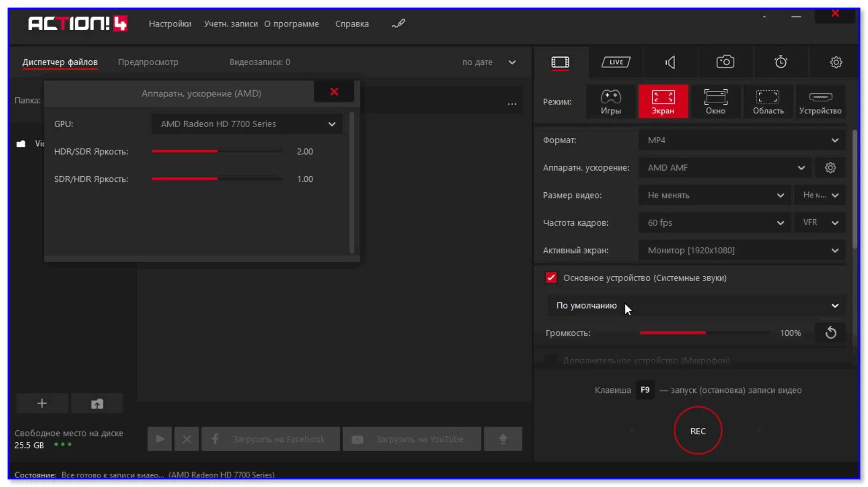The height and width of the screenshot is (487, 868).
Task: Open the benchmark stopwatch tab
Action: 781,62
